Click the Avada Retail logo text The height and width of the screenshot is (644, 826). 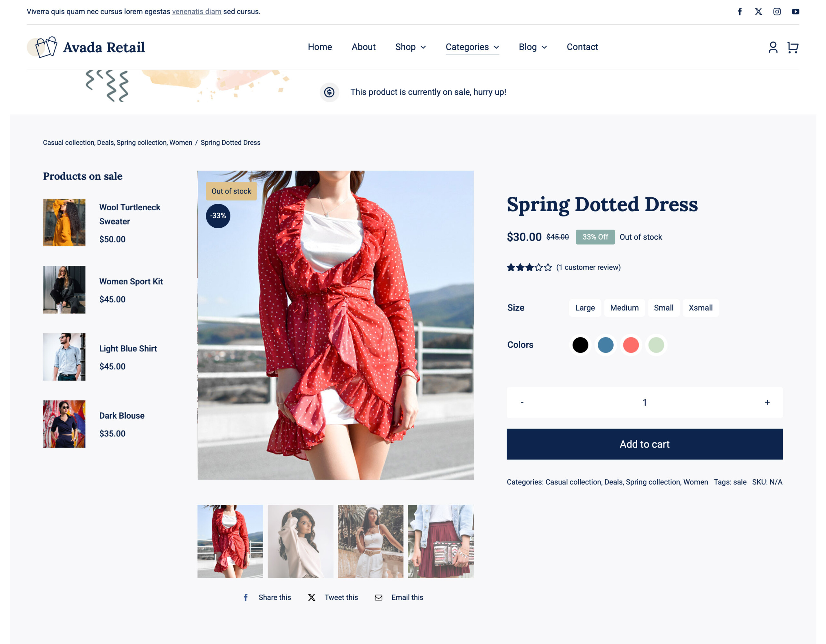coord(104,47)
